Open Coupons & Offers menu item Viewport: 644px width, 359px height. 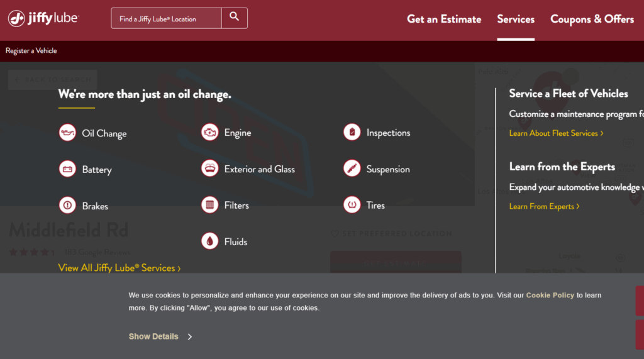click(x=592, y=19)
